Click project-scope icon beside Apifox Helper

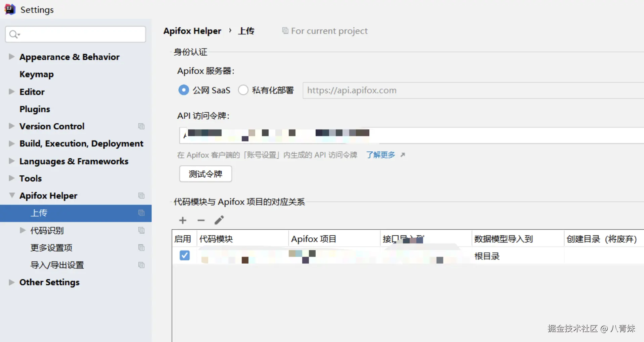coord(141,196)
